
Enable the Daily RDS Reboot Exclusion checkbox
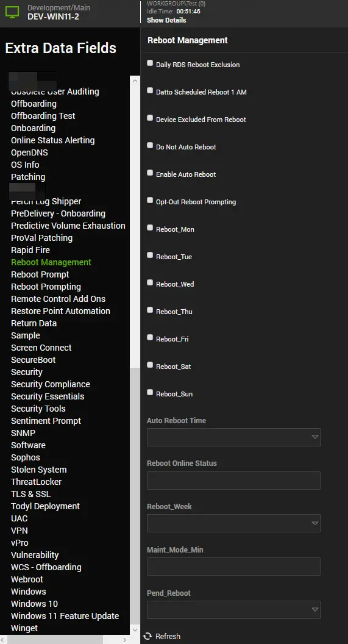click(x=150, y=63)
